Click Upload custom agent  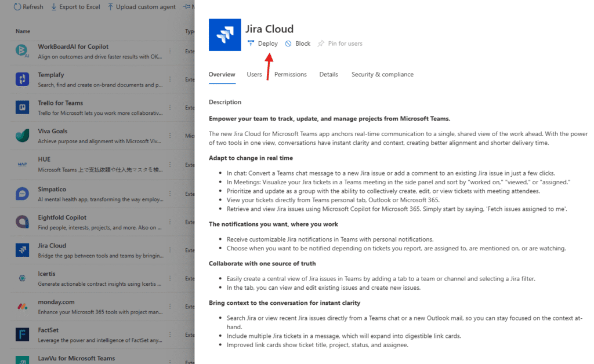[141, 7]
